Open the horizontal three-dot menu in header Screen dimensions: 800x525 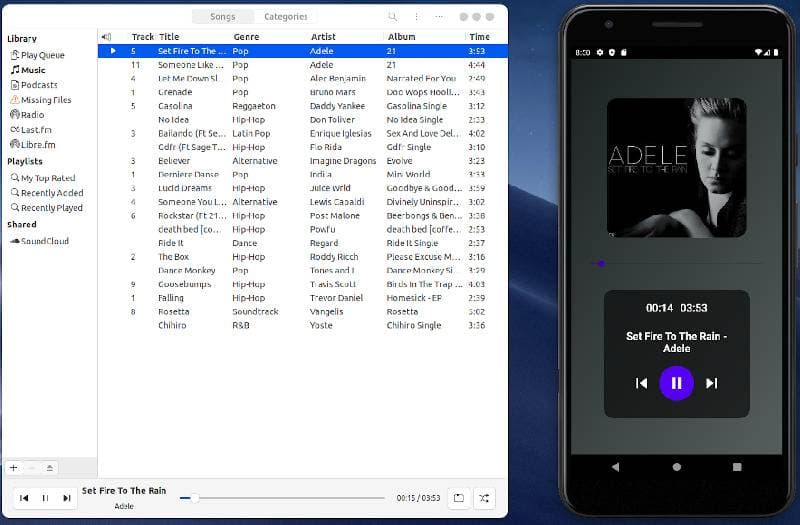pos(439,17)
